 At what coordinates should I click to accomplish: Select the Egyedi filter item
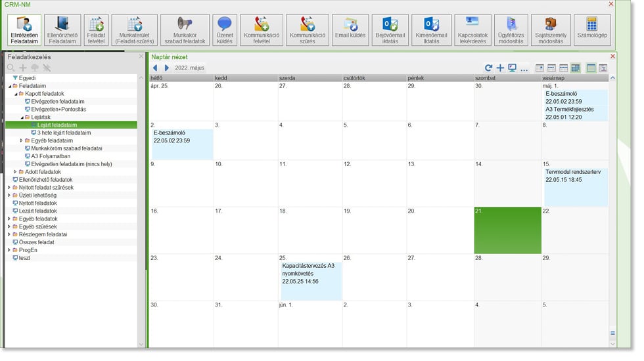(x=27, y=78)
